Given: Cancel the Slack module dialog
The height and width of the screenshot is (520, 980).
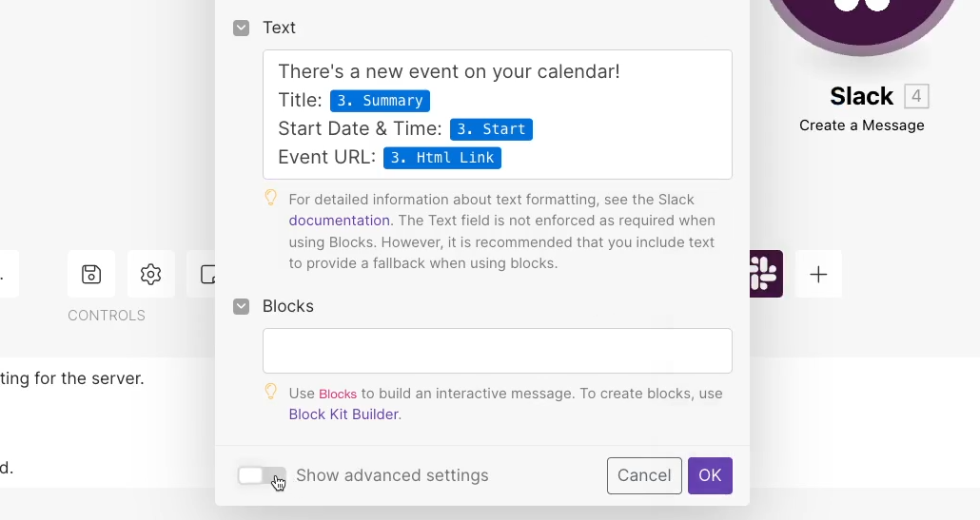Looking at the screenshot, I should pos(644,475).
